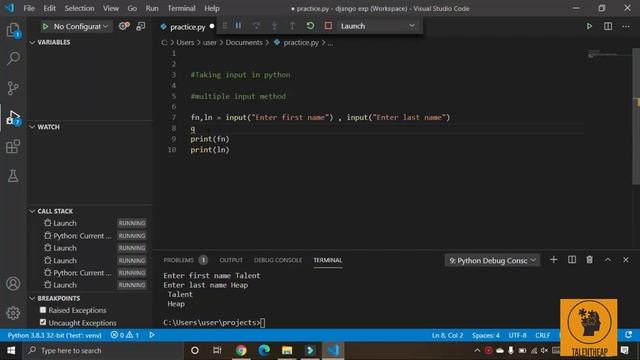Viewport: 640px width, 360px height.
Task: Click the Windows search box on taskbar
Action: [102, 351]
